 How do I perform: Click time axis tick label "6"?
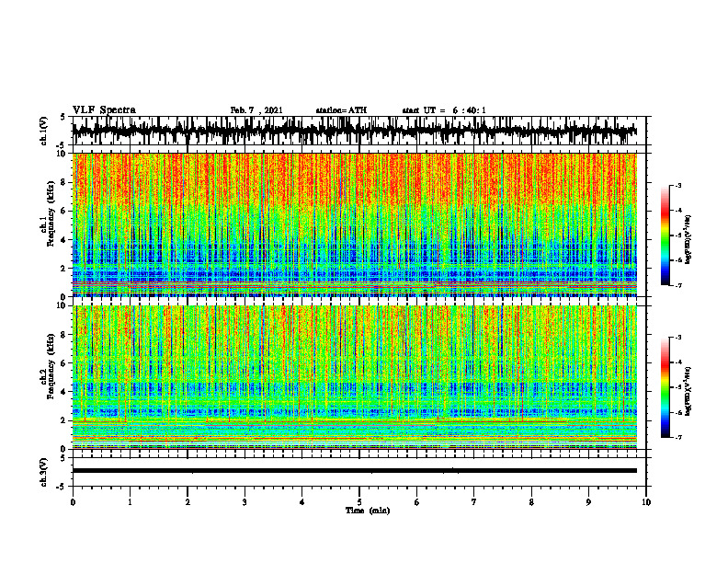click(x=417, y=502)
